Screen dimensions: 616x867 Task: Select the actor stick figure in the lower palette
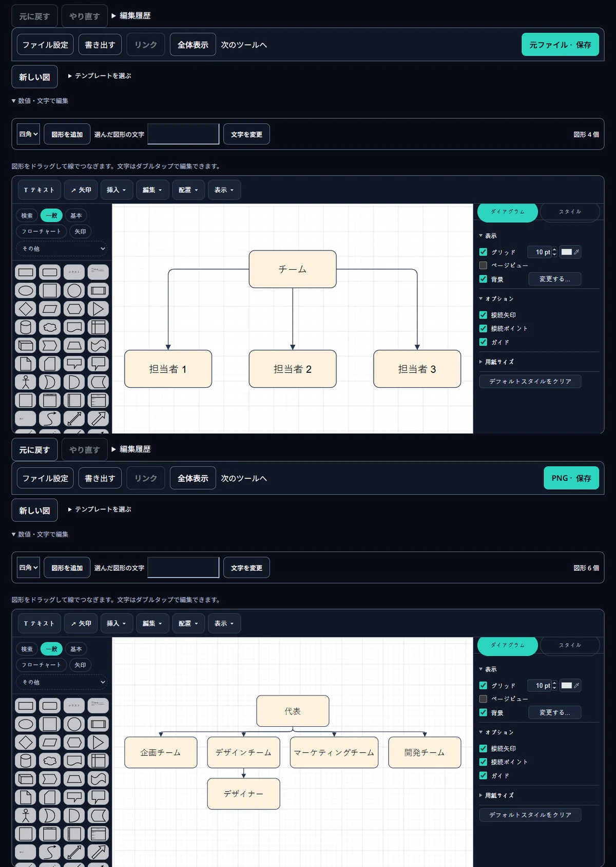26,816
